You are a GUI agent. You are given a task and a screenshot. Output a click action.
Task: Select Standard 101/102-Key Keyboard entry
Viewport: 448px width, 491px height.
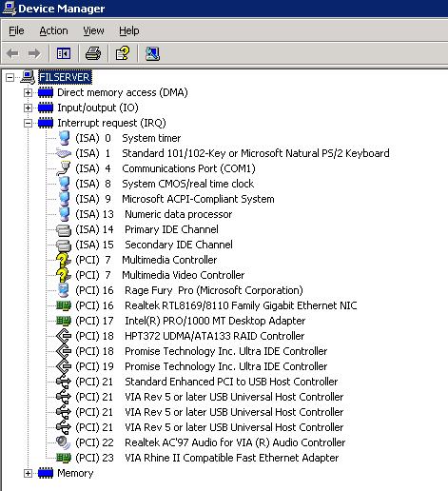(x=232, y=153)
